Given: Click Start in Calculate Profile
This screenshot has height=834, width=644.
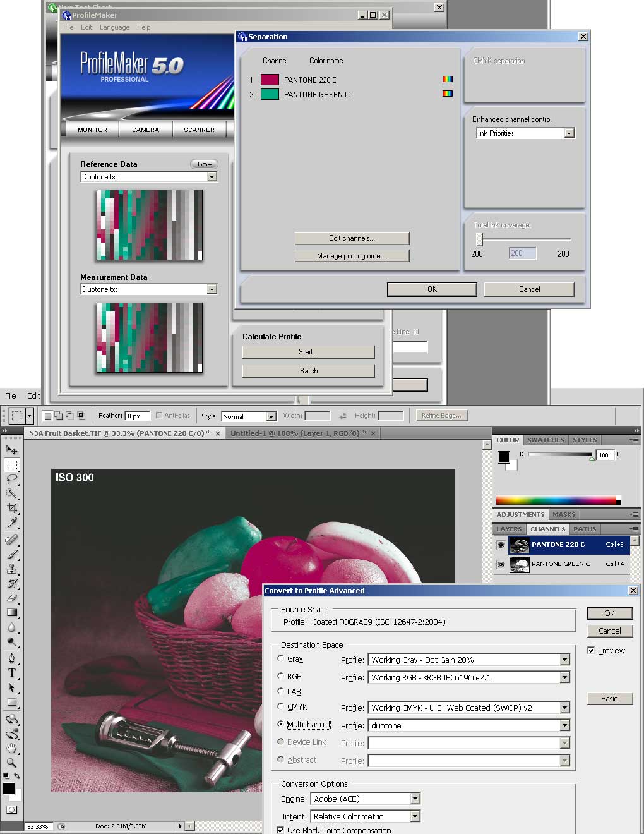Looking at the screenshot, I should point(308,352).
